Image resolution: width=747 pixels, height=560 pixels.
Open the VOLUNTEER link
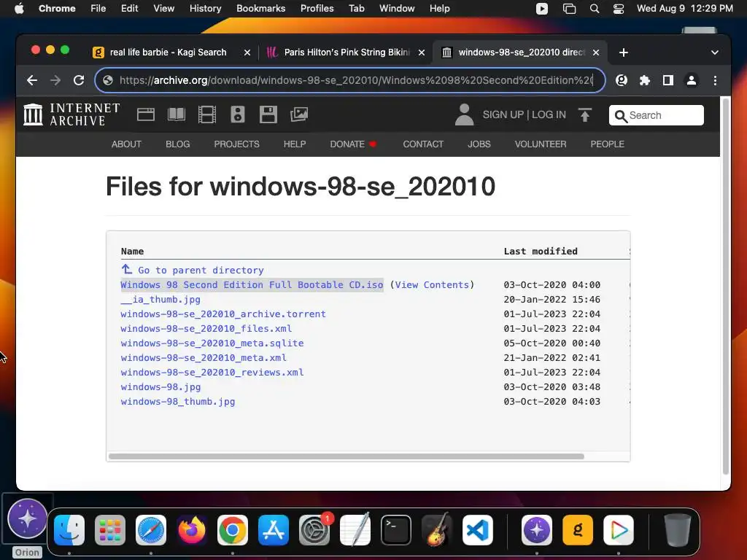[x=541, y=144]
